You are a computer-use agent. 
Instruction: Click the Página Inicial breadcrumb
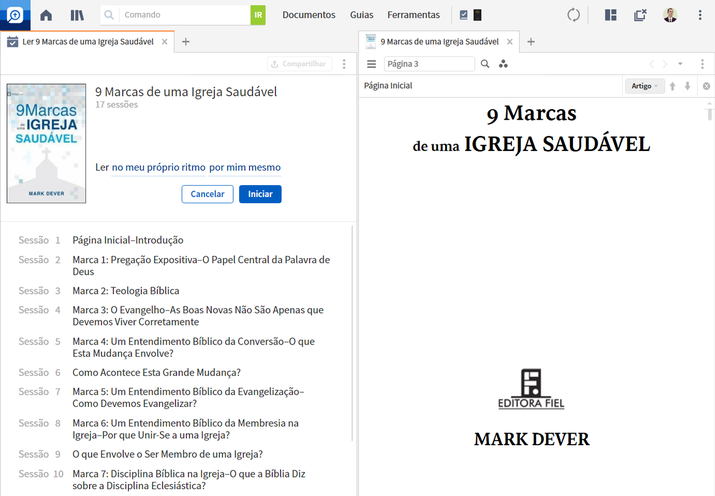[388, 86]
